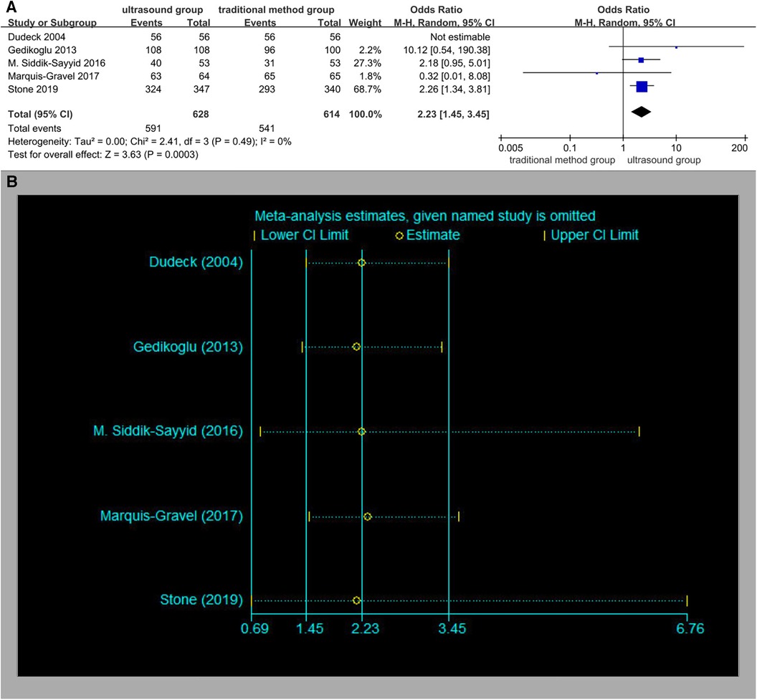Screen dimensions: 757x700
Task: Click the panel letter 'B'
Action: (12, 181)
